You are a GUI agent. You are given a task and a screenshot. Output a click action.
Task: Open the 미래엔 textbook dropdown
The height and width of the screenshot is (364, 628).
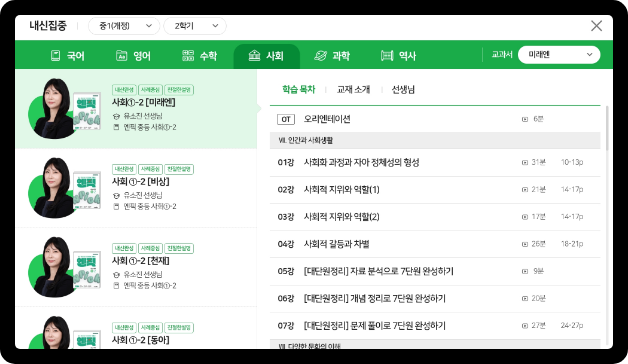click(x=559, y=55)
